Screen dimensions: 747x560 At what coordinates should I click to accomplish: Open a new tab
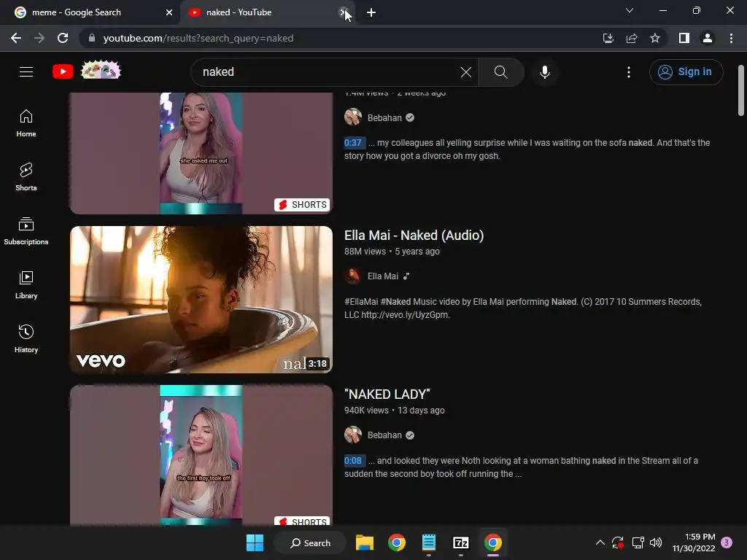[x=371, y=12]
